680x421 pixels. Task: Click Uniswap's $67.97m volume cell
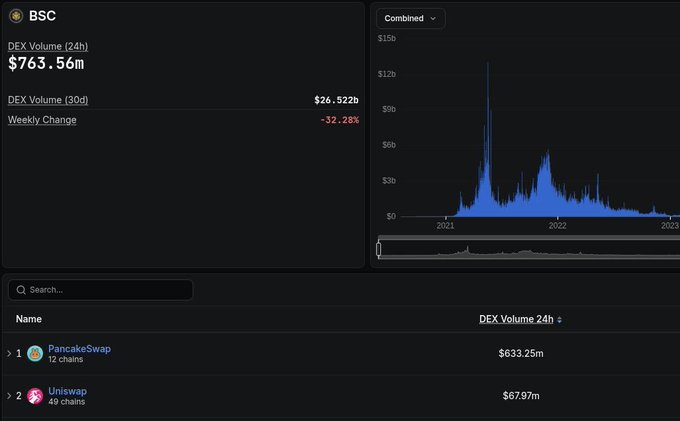pos(521,396)
